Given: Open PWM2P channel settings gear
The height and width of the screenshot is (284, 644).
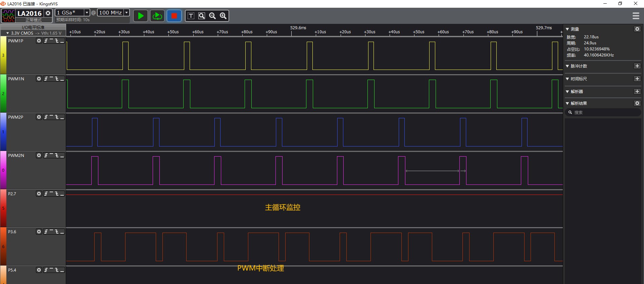Looking at the screenshot, I should tap(39, 117).
